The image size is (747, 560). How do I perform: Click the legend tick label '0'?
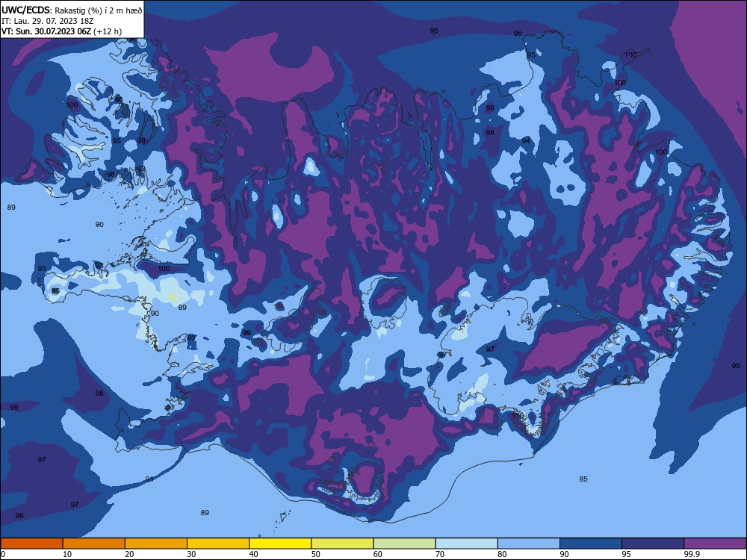click(x=3, y=554)
